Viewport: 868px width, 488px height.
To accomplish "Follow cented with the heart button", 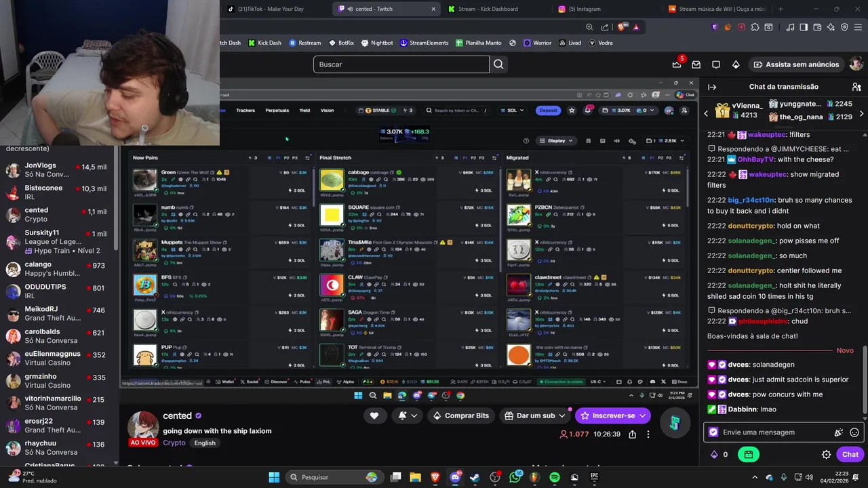I will (x=374, y=415).
